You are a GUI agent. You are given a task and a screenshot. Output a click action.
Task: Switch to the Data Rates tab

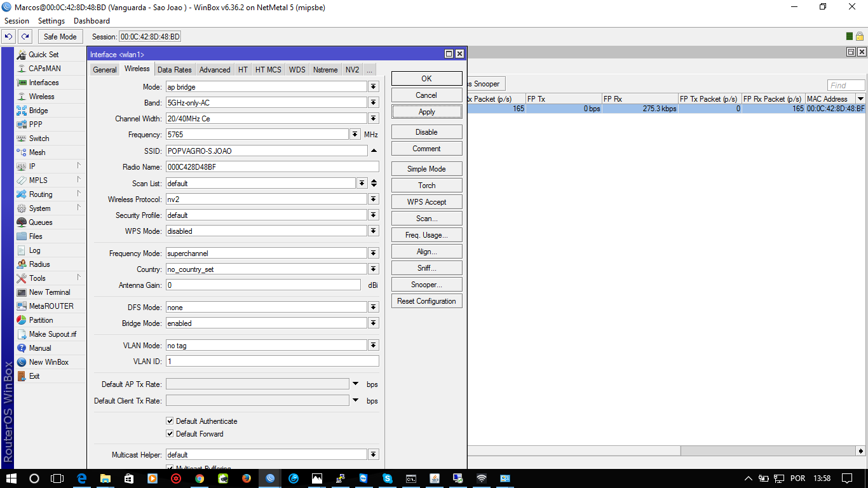tap(174, 70)
